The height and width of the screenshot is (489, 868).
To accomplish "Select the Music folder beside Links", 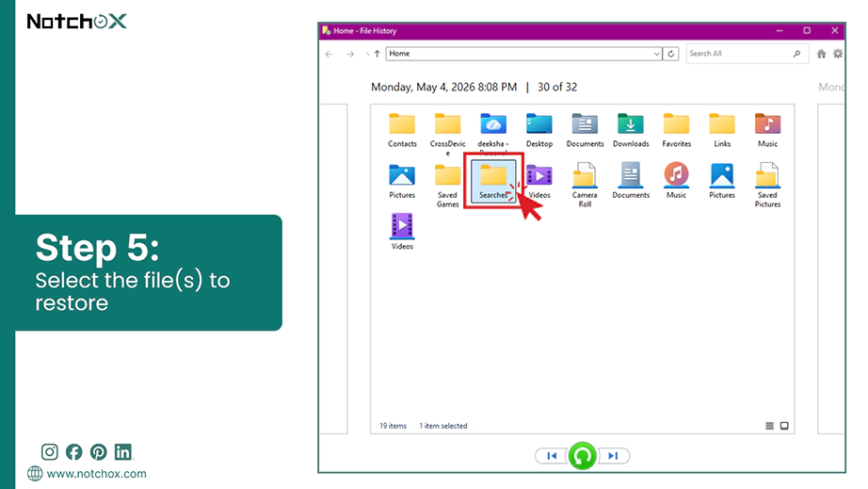I will tap(767, 130).
